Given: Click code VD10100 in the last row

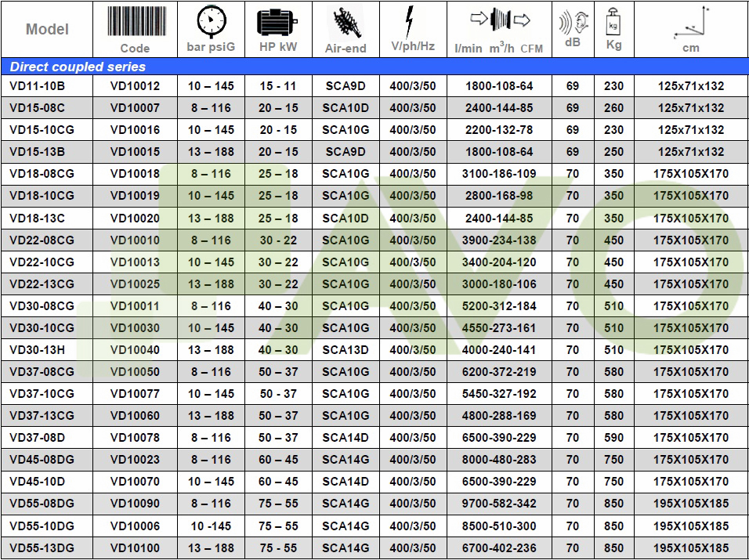Looking at the screenshot, I should (x=135, y=547).
